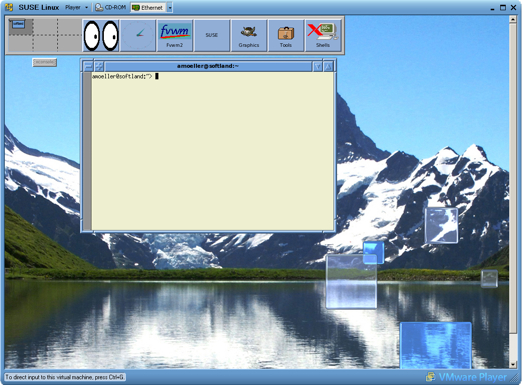Viewport: 522px width, 385px height.
Task: Open the Shells terminal launcher
Action: [323, 35]
